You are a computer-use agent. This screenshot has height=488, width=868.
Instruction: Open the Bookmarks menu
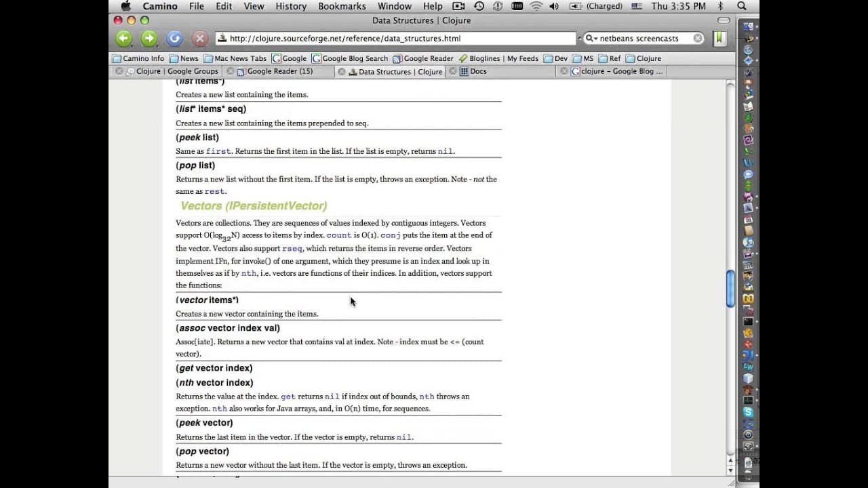(342, 6)
